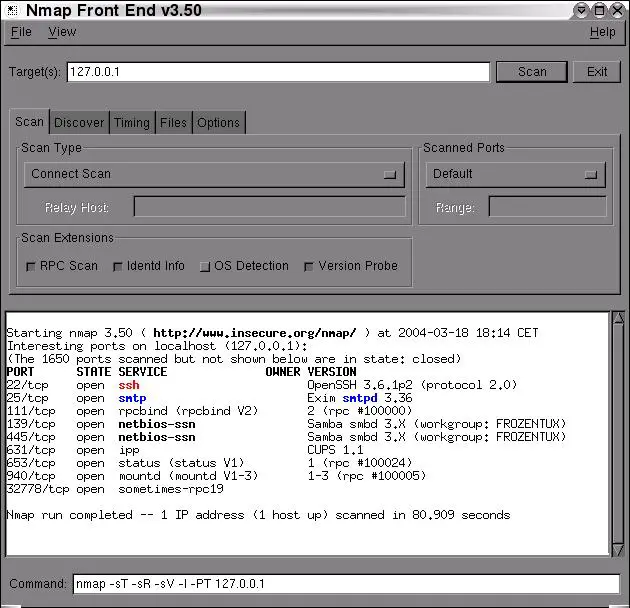Expand the Connect Scan type dropdown
This screenshot has height=608, width=630.
tap(214, 174)
